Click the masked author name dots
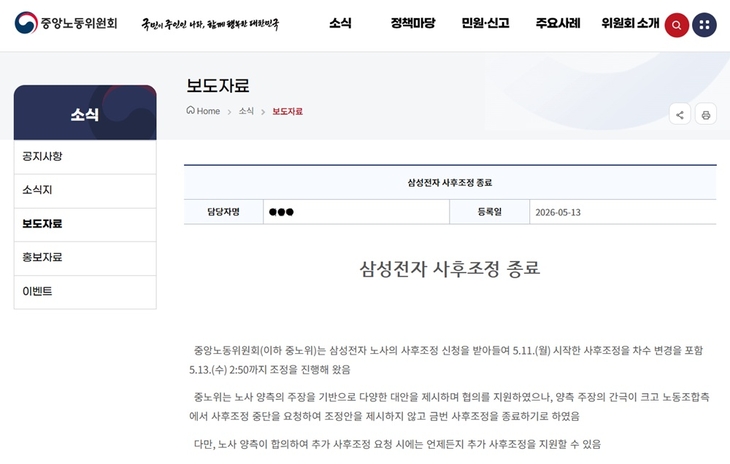This screenshot has width=730, height=464. pyautogui.click(x=281, y=212)
